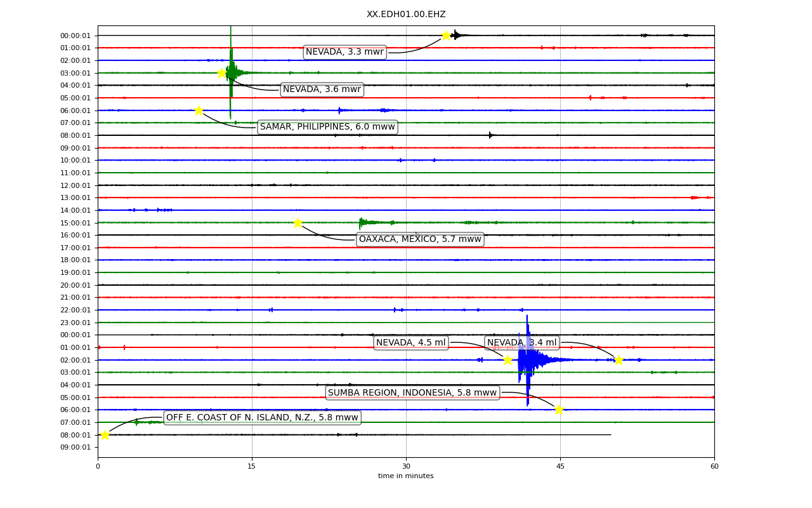The height and width of the screenshot is (508, 812).
Task: Click the Oaxaca Mexico event star marker
Action: [298, 223]
